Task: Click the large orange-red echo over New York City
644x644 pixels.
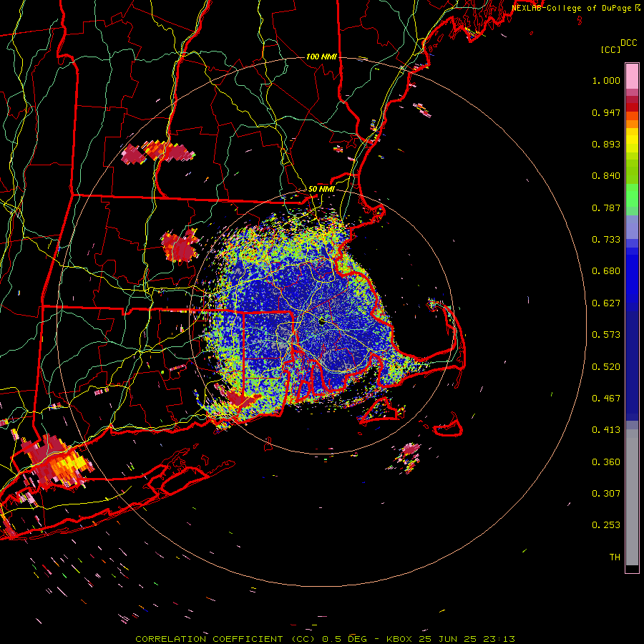Action: pyautogui.click(x=57, y=462)
